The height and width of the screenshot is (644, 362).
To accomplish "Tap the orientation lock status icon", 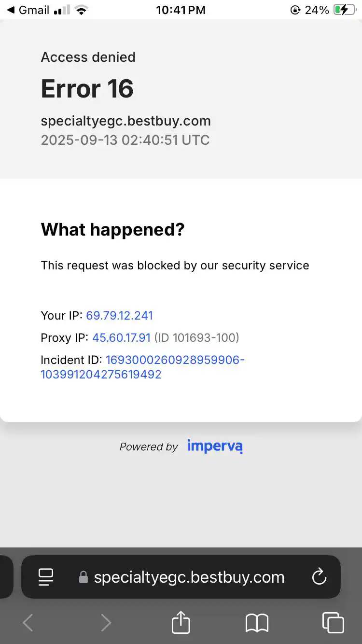I will (x=295, y=10).
